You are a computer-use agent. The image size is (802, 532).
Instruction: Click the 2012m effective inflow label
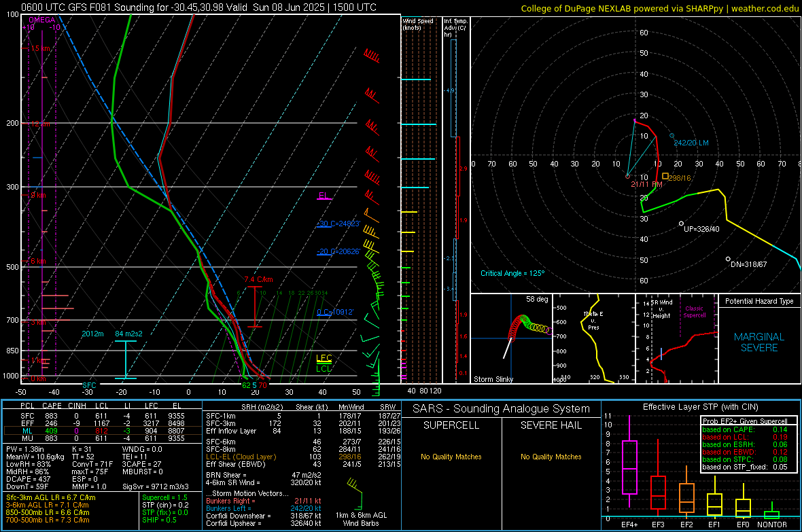click(92, 334)
